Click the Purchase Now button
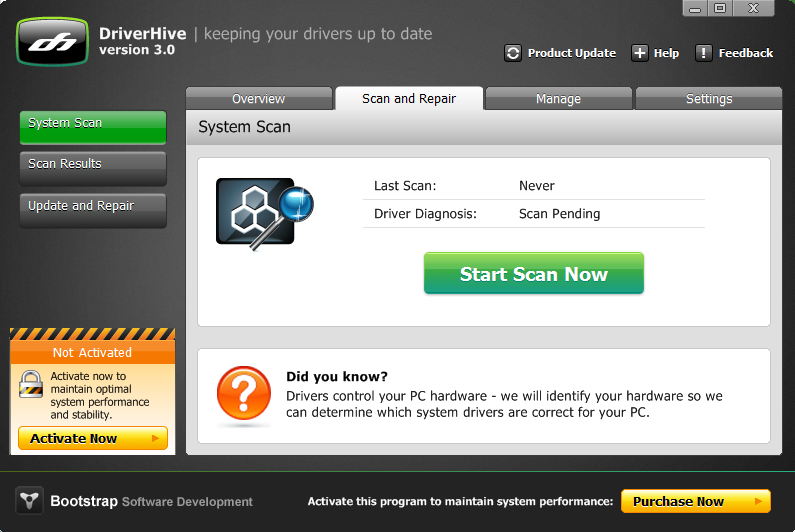The image size is (795, 532). point(695,501)
